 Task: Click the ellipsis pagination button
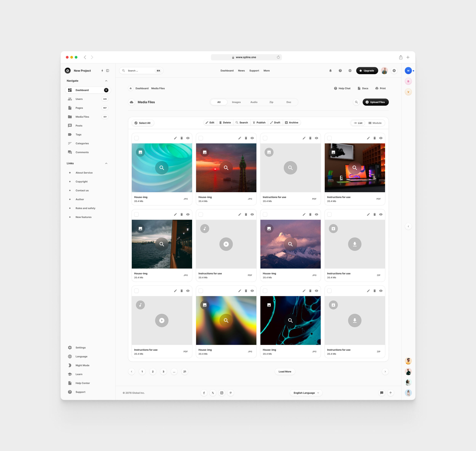(x=174, y=372)
